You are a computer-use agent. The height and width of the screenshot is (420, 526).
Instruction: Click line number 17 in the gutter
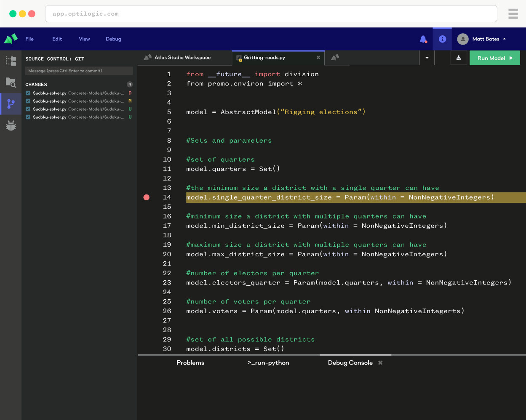point(167,226)
